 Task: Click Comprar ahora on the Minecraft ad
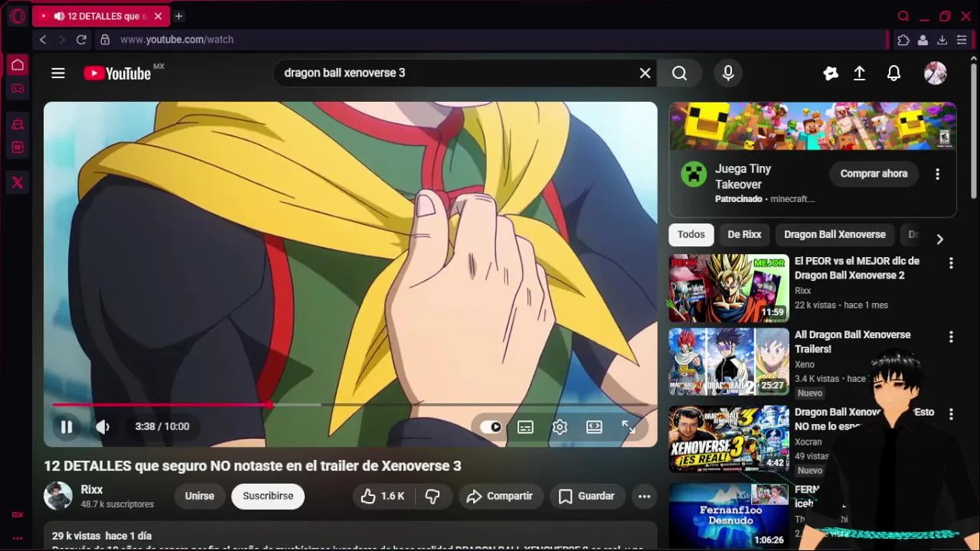point(874,174)
